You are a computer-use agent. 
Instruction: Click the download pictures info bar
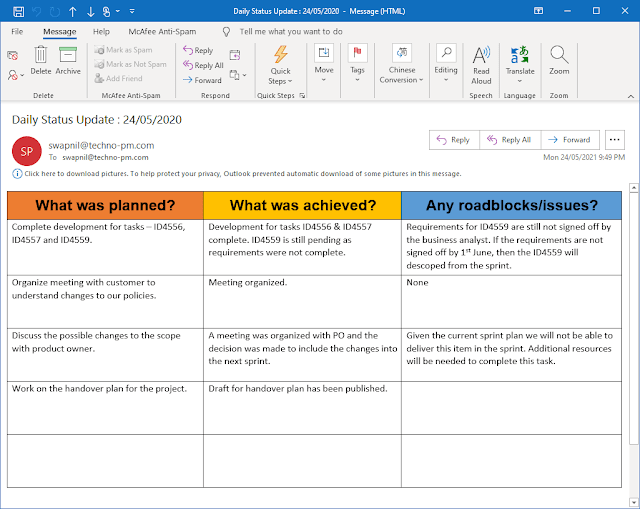point(237,174)
